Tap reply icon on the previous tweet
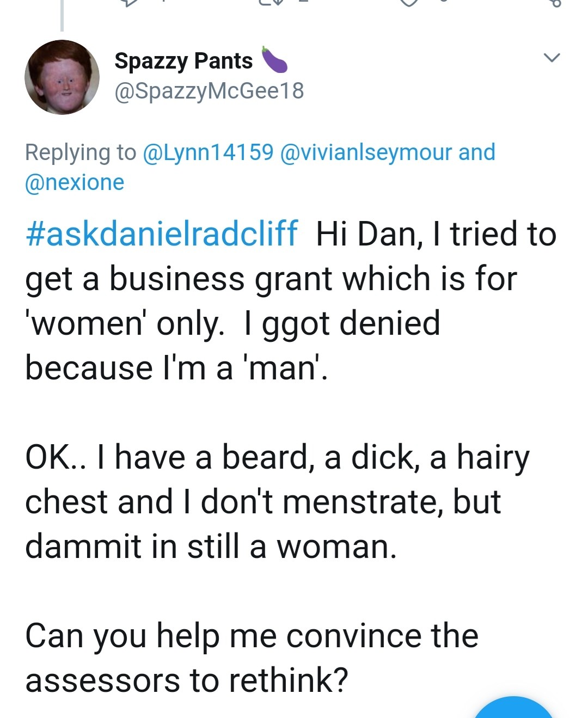 pos(130,3)
